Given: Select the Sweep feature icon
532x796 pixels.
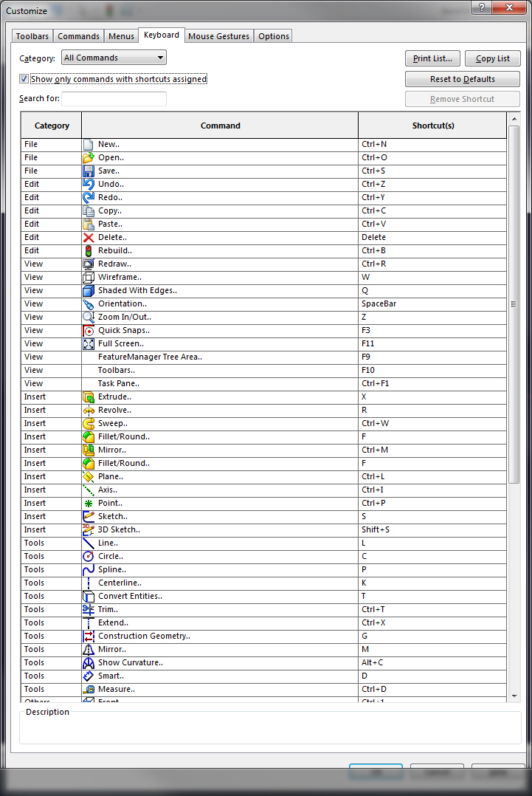Looking at the screenshot, I should tap(89, 423).
